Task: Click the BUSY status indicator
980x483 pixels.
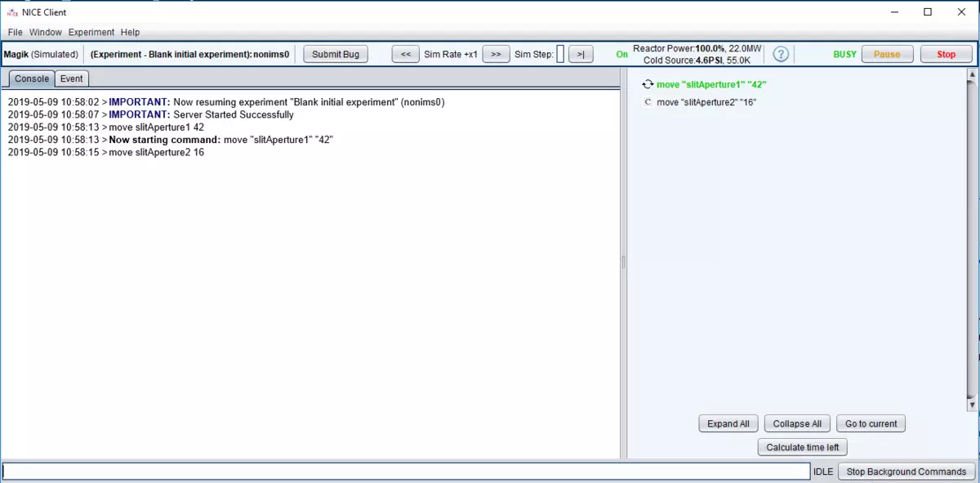Action: click(844, 55)
